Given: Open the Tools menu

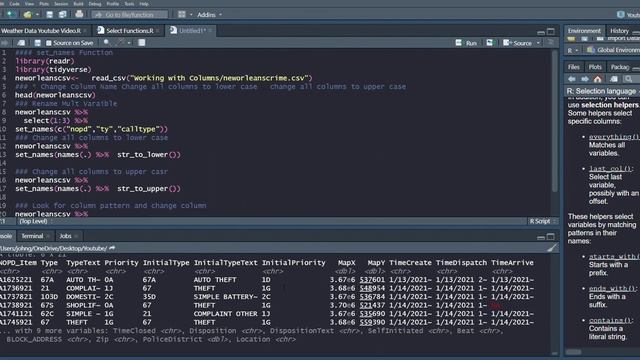Looking at the screenshot, I should pos(129,4).
